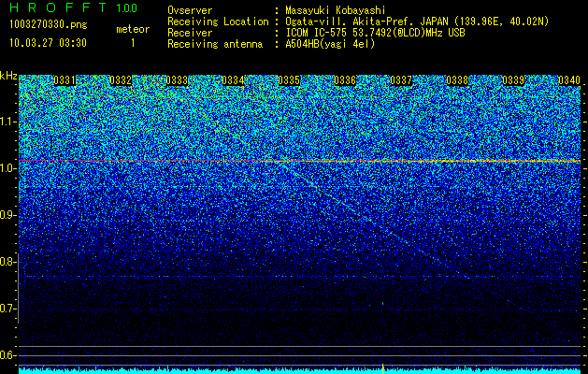Click the timestamp 10.03.27 03:30
Image resolution: width=588 pixels, height=374 pixels.
coord(48,43)
